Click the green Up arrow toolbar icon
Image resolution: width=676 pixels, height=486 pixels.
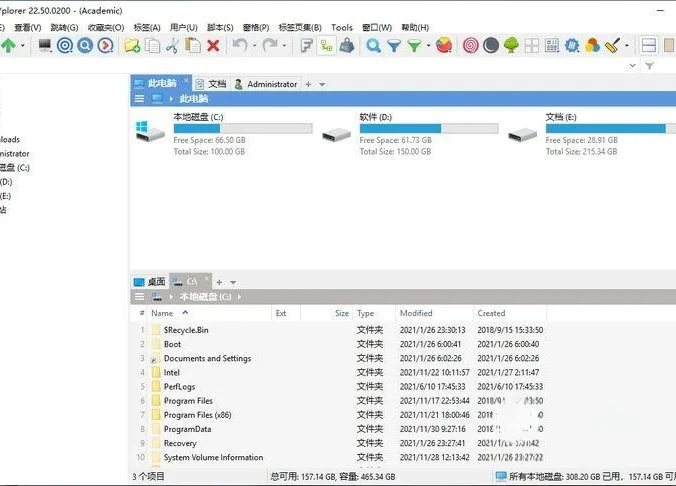tap(8, 45)
